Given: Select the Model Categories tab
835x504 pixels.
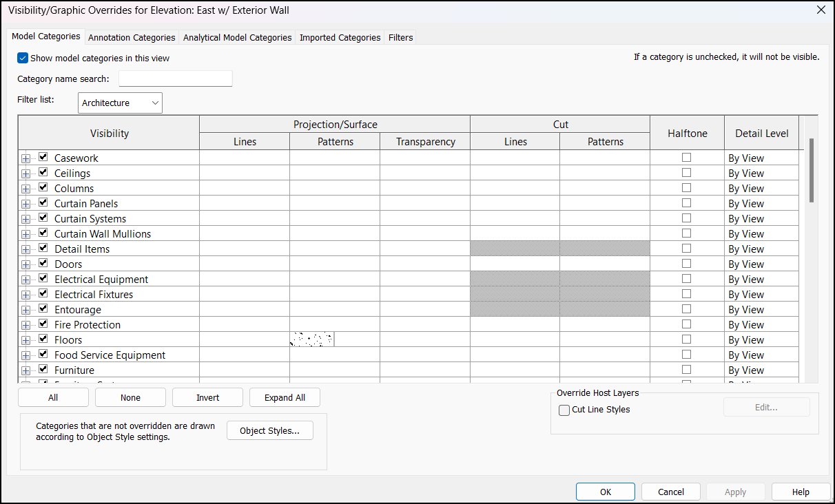Looking at the screenshot, I should click(46, 36).
